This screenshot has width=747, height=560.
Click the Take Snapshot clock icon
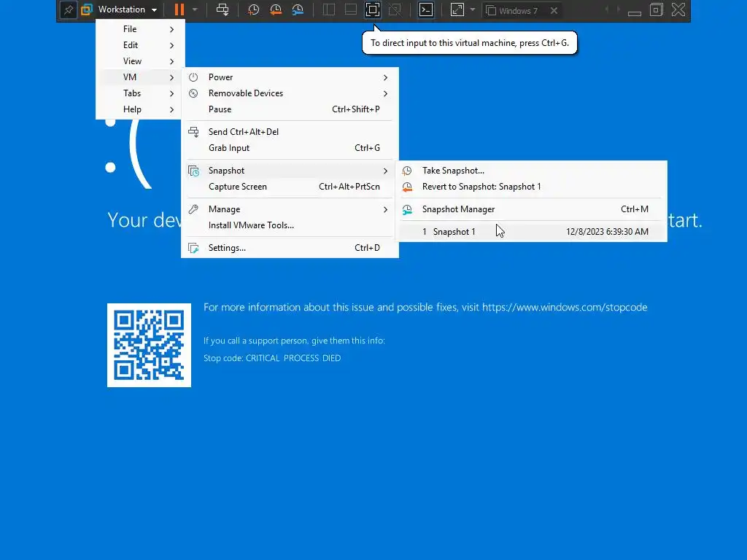[x=407, y=171]
